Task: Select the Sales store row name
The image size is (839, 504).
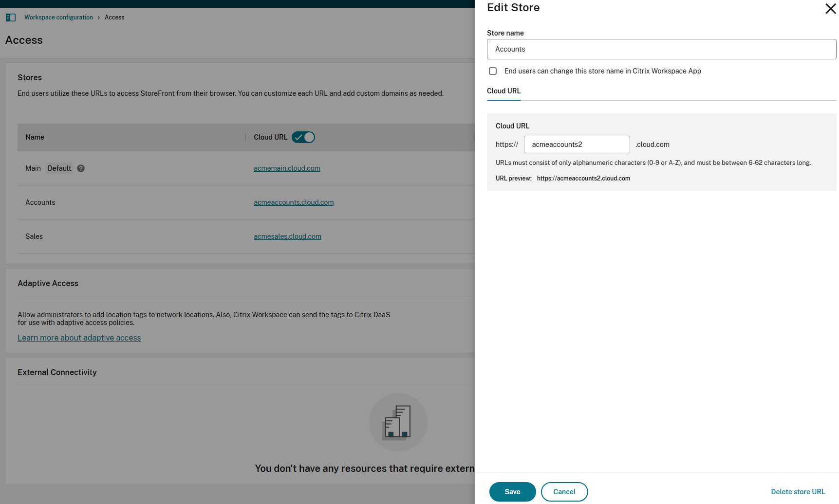Action: coord(34,236)
